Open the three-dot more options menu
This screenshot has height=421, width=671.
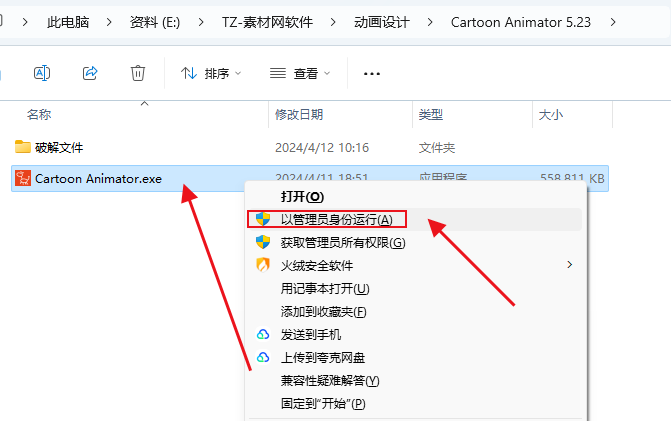tap(371, 74)
